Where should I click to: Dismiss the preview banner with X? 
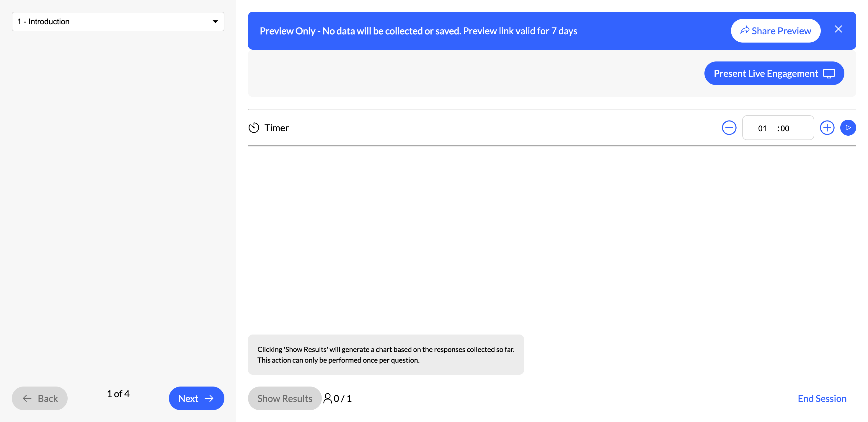point(838,29)
